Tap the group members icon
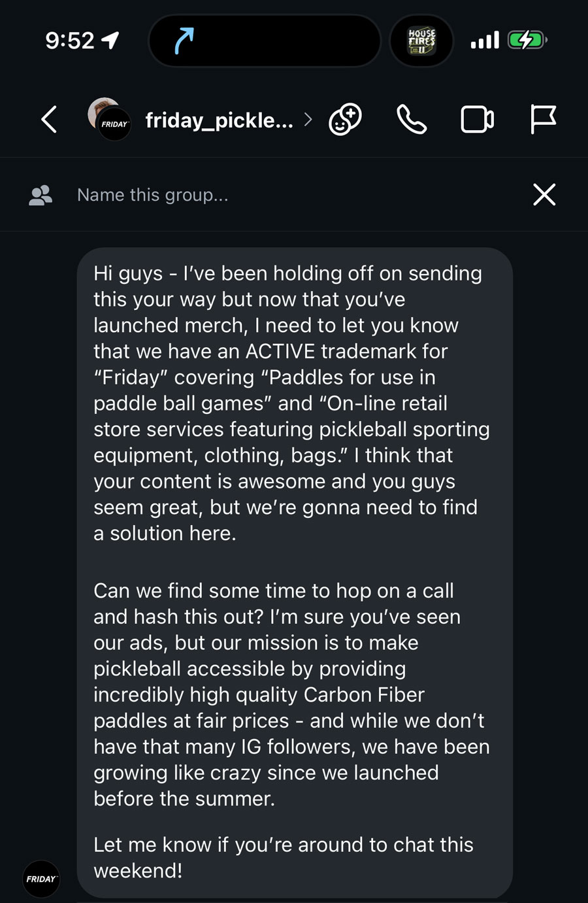 [x=41, y=195]
